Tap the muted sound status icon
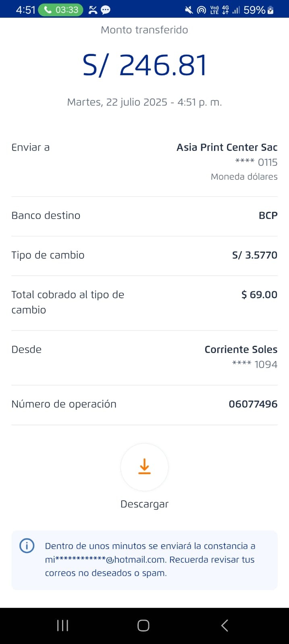 (189, 10)
